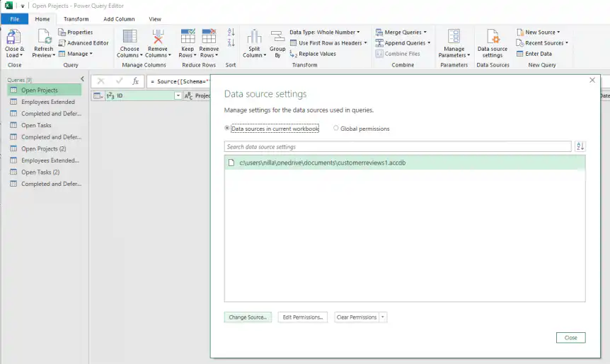Click the dialog Close button
610x364 pixels.
(570, 338)
